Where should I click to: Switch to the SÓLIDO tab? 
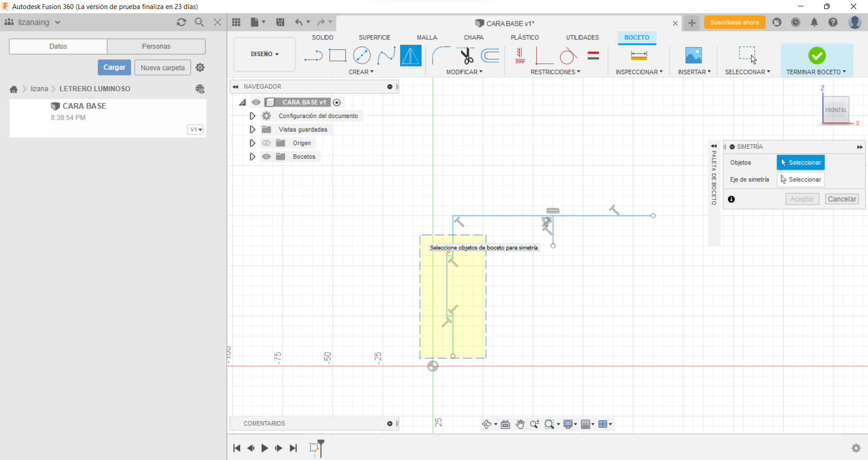pos(322,38)
